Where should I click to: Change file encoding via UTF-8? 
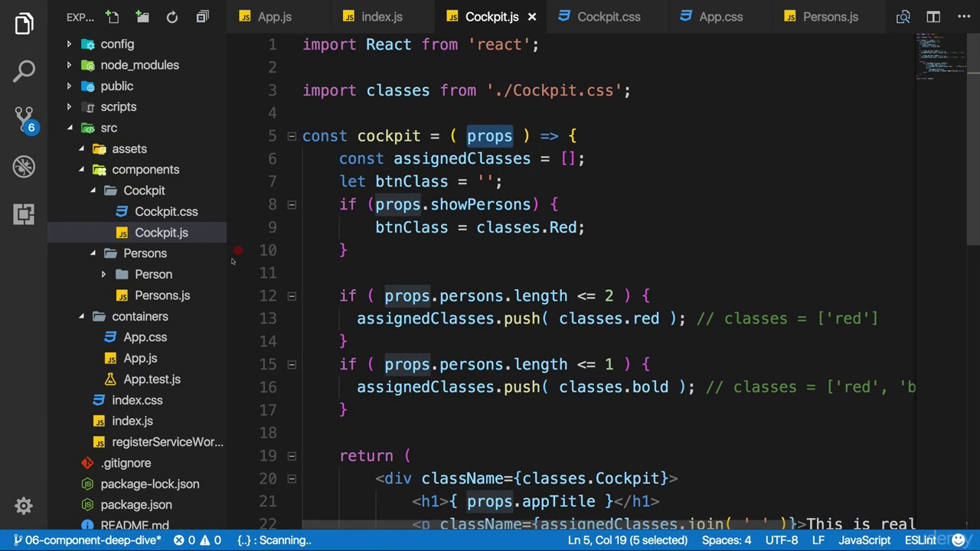(x=782, y=540)
